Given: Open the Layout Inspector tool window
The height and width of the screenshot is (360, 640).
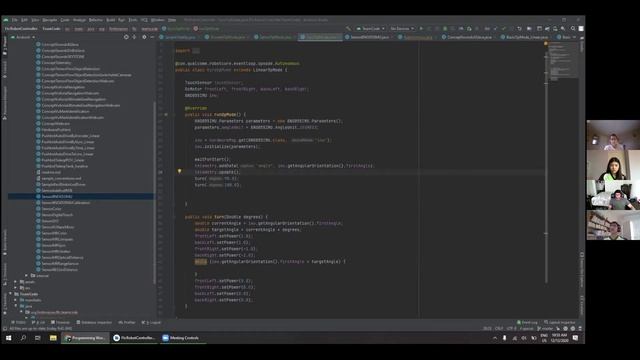Looking at the screenshot, I should click(x=560, y=322).
